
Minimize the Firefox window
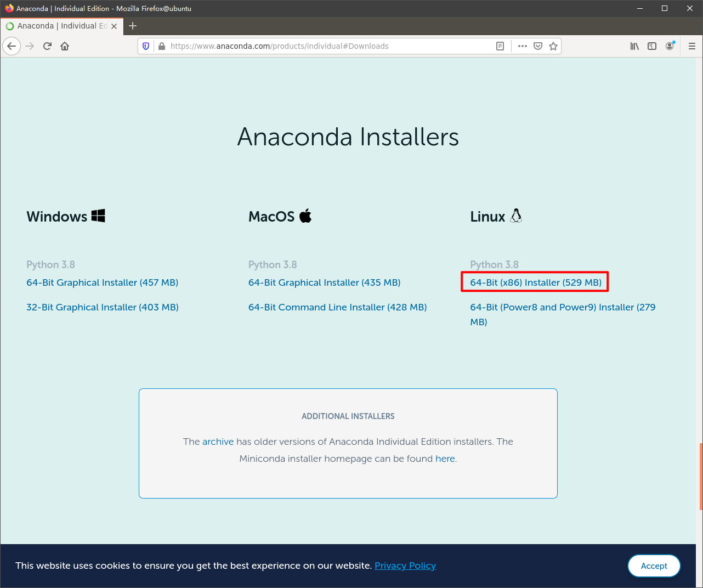pyautogui.click(x=639, y=8)
